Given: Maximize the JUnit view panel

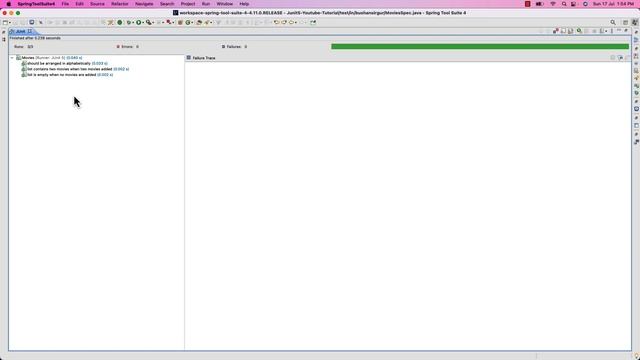Looking at the screenshot, I should coord(626,31).
